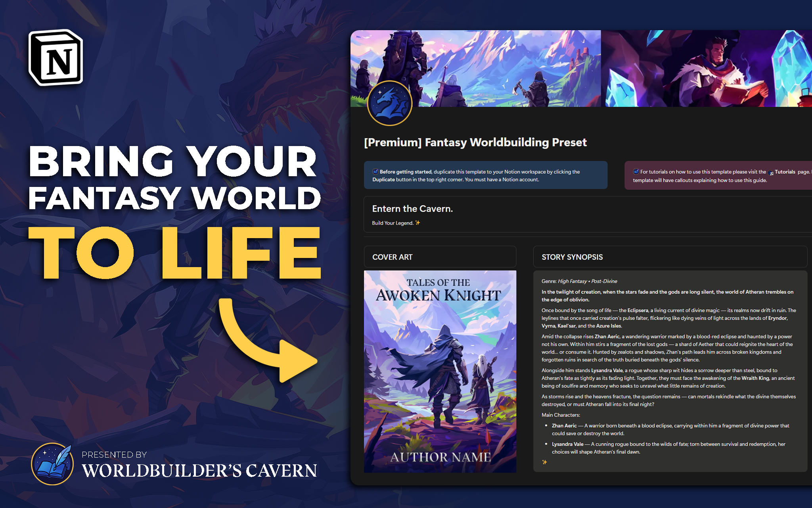Image resolution: width=812 pixels, height=508 pixels.
Task: Click the Notion logo icon
Action: pyautogui.click(x=56, y=58)
